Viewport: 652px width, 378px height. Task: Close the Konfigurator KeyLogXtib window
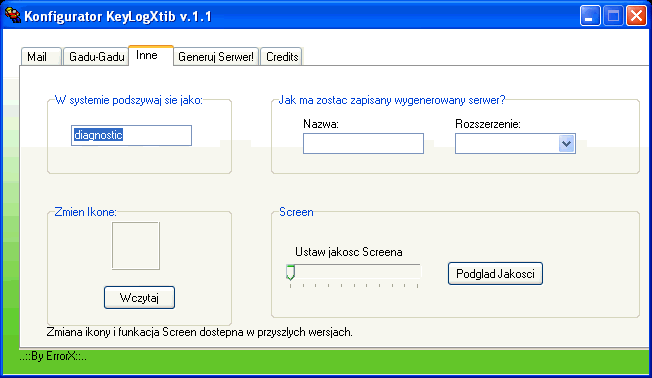(636, 16)
